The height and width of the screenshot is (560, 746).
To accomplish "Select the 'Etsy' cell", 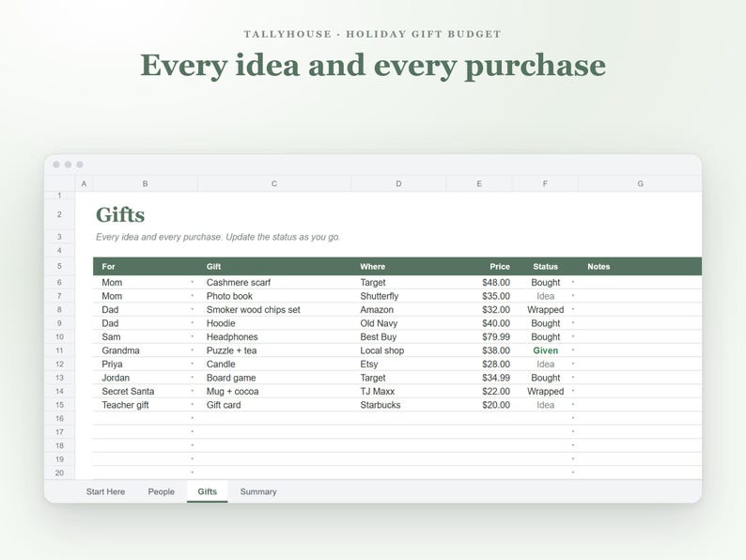I will (398, 364).
